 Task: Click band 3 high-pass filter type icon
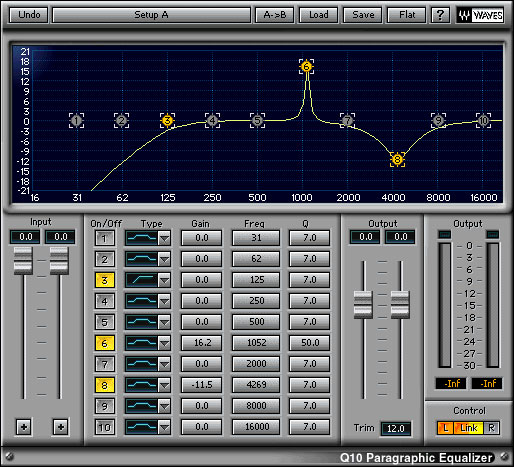click(x=142, y=280)
